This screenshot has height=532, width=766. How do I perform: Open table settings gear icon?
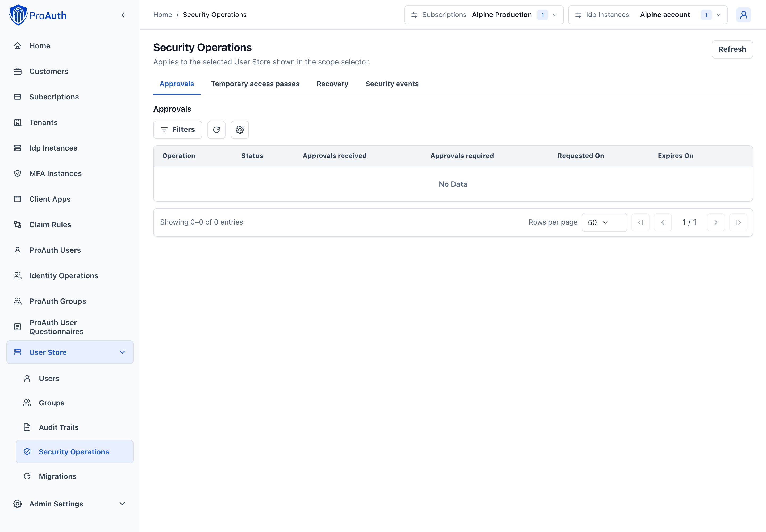click(240, 130)
